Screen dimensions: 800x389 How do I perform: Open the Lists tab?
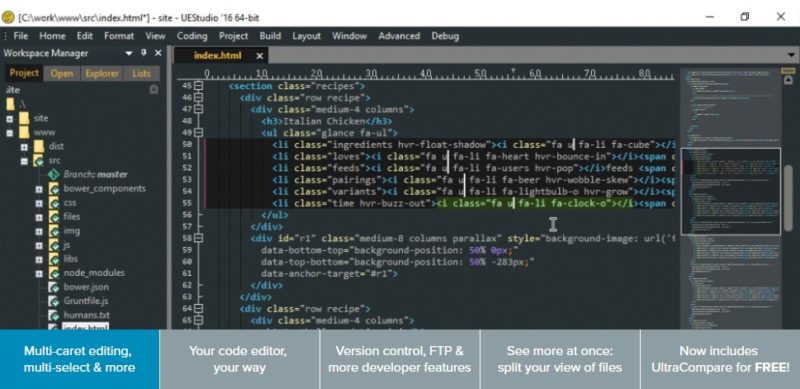tap(141, 74)
